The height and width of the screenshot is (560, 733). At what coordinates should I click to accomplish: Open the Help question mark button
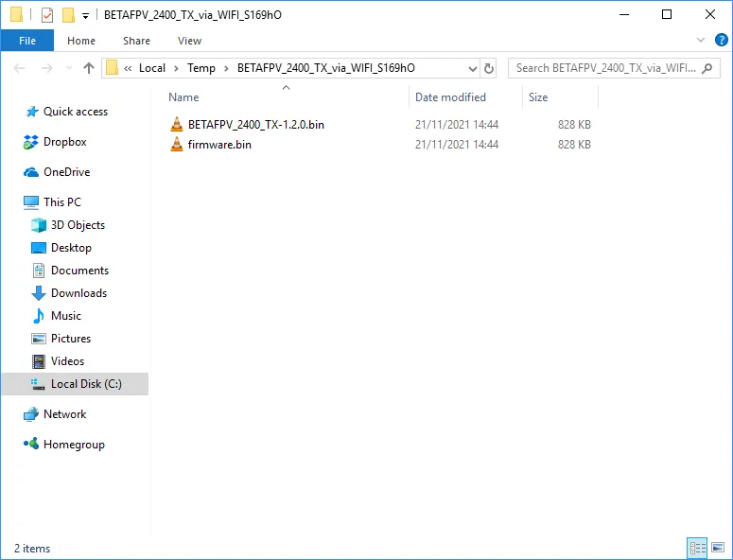[721, 40]
